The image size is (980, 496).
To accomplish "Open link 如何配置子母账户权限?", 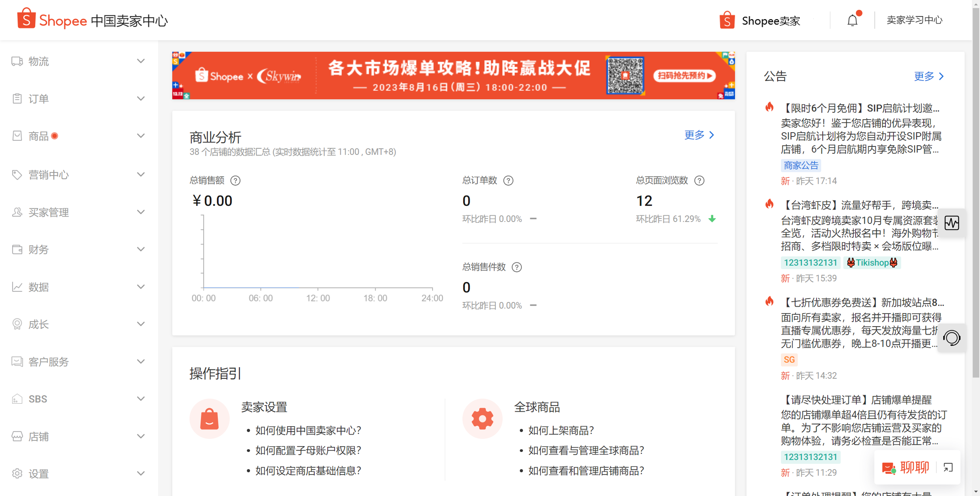I will (x=308, y=451).
